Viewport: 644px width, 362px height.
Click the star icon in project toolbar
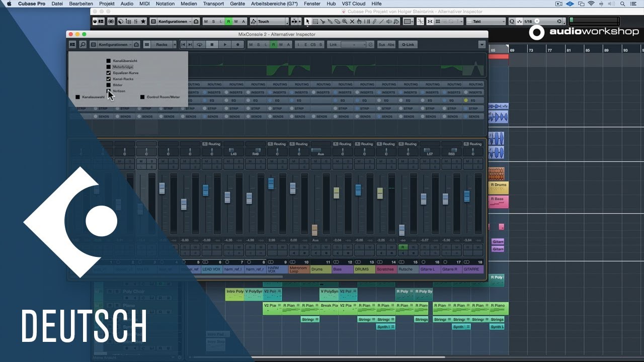point(143,22)
